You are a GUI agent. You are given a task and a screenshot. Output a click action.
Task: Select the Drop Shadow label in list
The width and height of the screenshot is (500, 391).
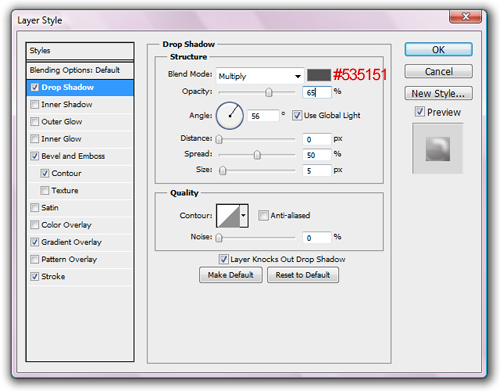pyautogui.click(x=68, y=87)
